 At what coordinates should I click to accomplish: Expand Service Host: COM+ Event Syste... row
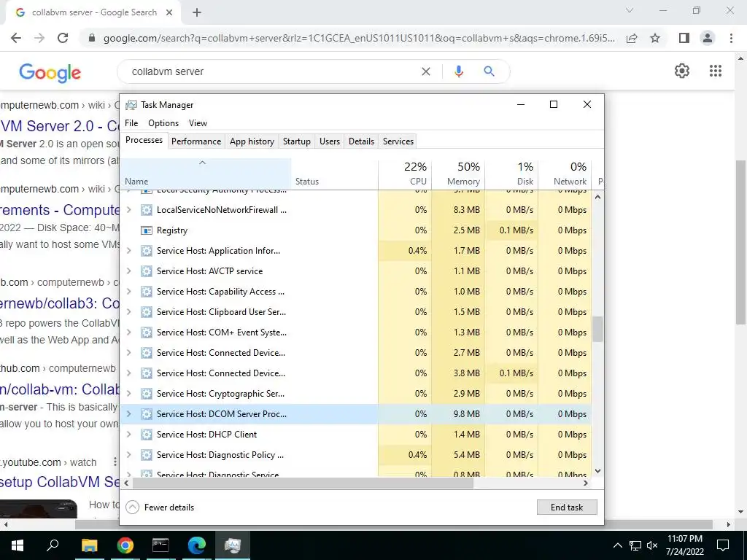[128, 332]
